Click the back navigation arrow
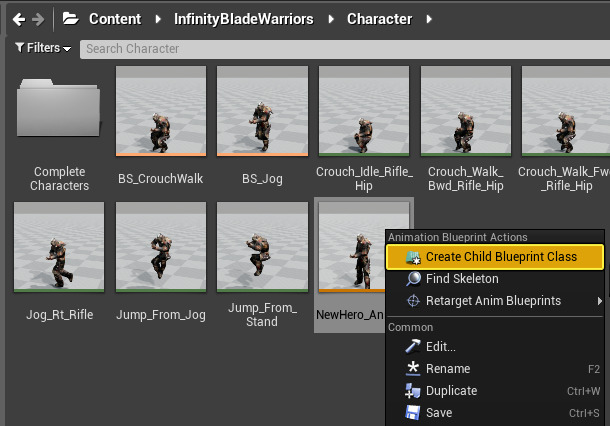The width and height of the screenshot is (610, 426). pos(19,19)
